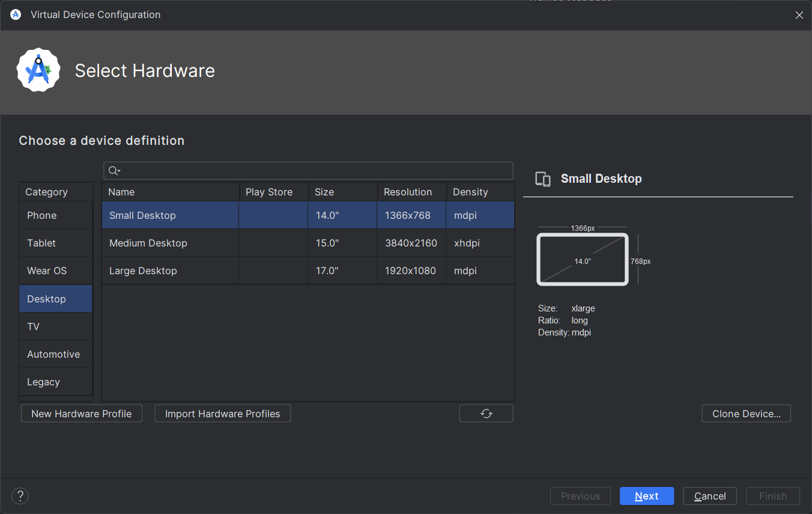Image resolution: width=812 pixels, height=514 pixels.
Task: Click the Clone Device button
Action: click(x=747, y=414)
